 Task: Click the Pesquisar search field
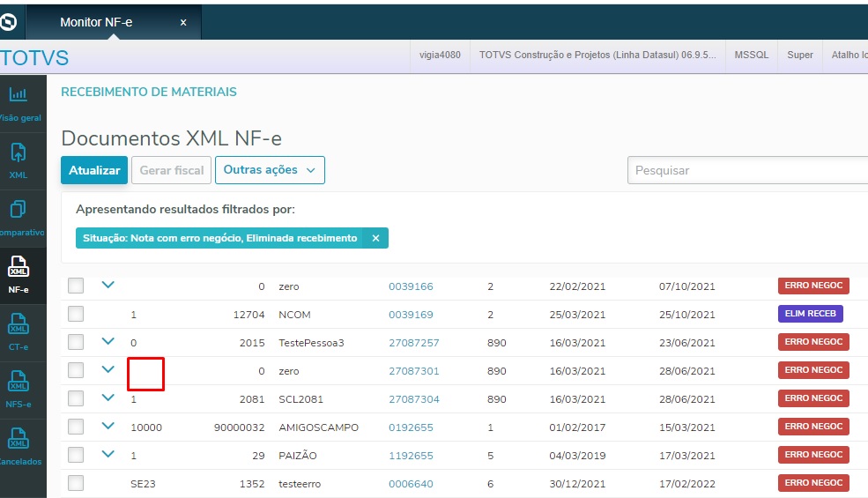coord(747,170)
